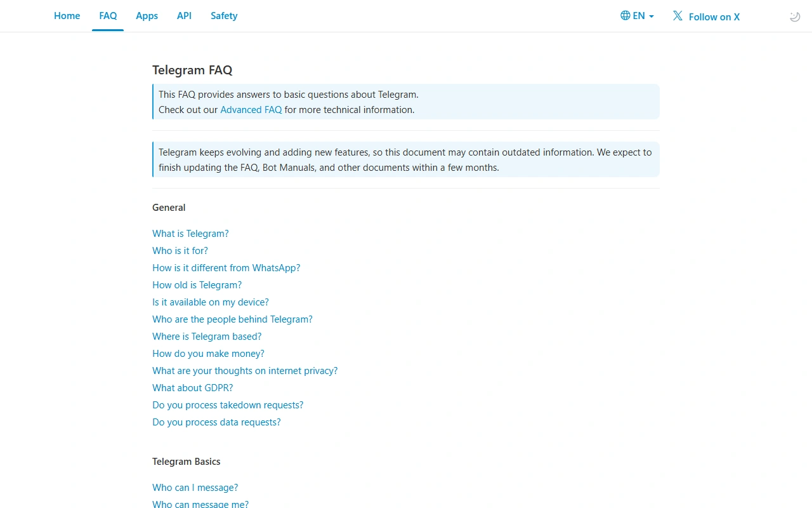The image size is (812, 508).
Task: Click 'Who are the people behind Telegram?'
Action: click(232, 319)
